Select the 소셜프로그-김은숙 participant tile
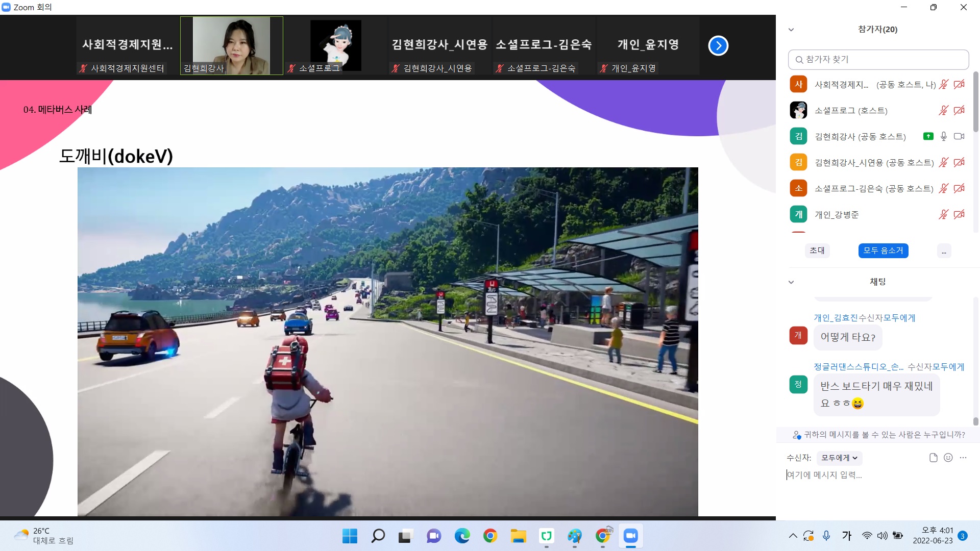Viewport: 980px width, 551px height. (544, 46)
